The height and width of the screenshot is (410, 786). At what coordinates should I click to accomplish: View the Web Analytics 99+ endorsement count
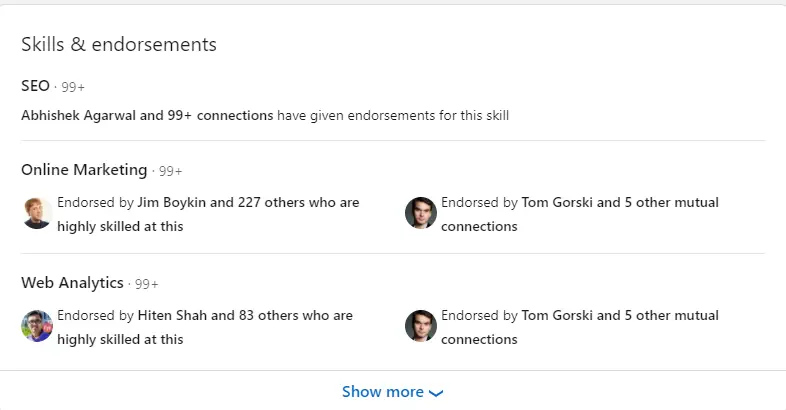[147, 284]
